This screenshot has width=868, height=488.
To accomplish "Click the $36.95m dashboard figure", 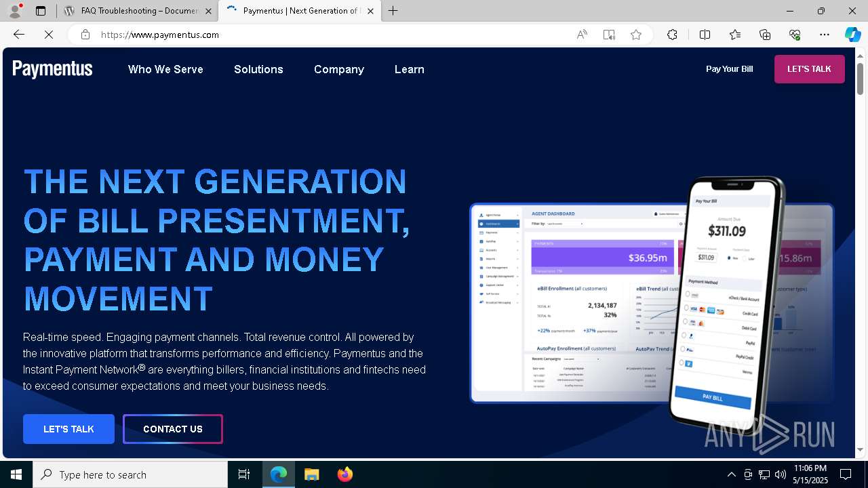I will point(648,258).
